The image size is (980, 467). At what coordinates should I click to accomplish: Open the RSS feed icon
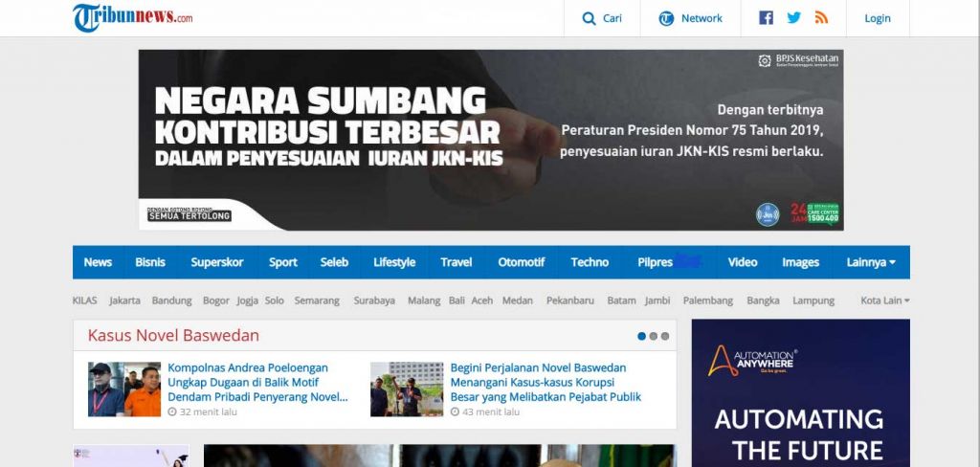click(821, 18)
